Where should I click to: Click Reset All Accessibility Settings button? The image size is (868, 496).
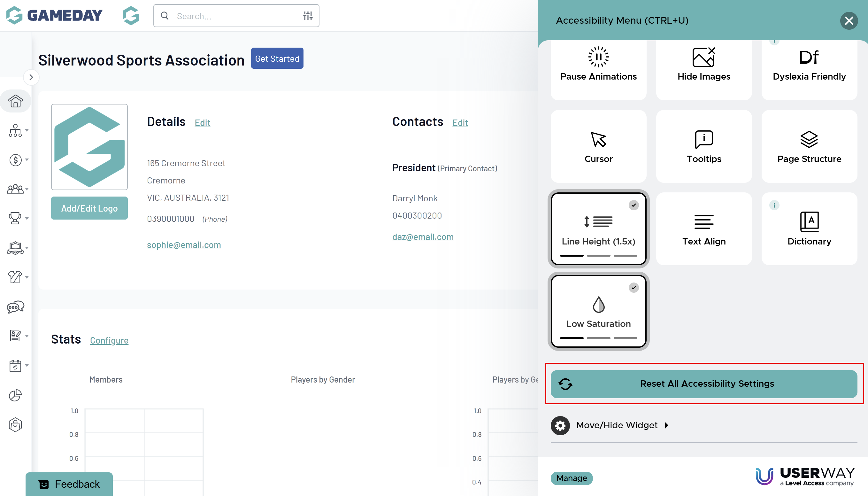(x=704, y=384)
